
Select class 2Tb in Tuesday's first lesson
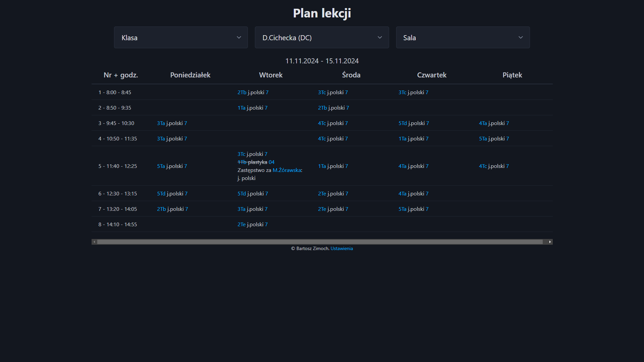(x=241, y=92)
